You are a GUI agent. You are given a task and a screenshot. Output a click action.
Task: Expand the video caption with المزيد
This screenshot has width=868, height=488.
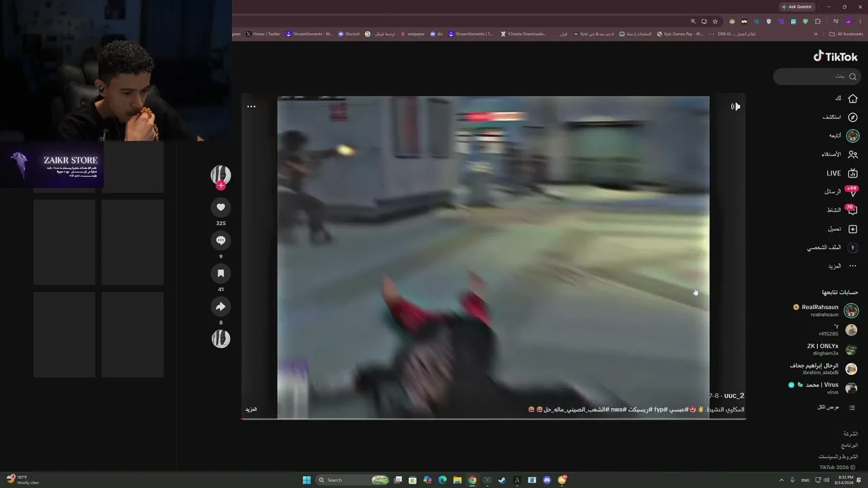click(x=251, y=409)
